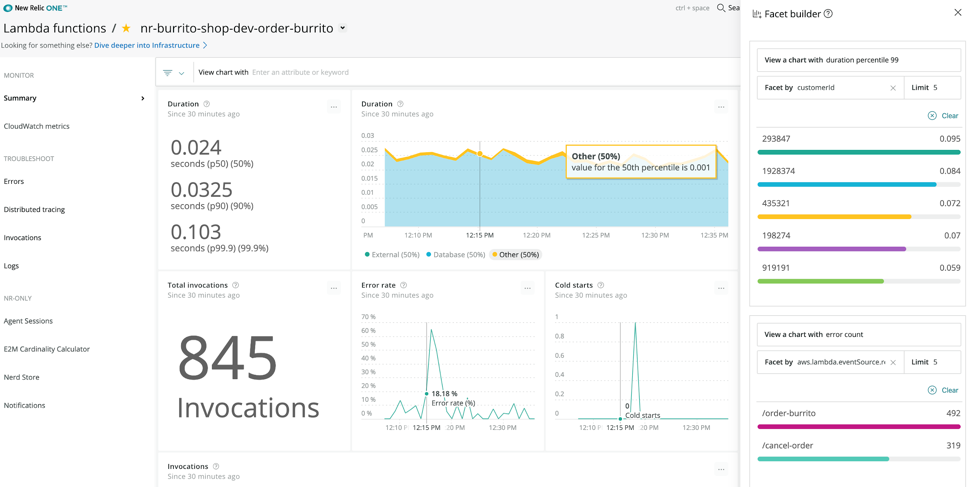Open Logs in the sidebar
The height and width of the screenshot is (487, 974).
pyautogui.click(x=11, y=265)
